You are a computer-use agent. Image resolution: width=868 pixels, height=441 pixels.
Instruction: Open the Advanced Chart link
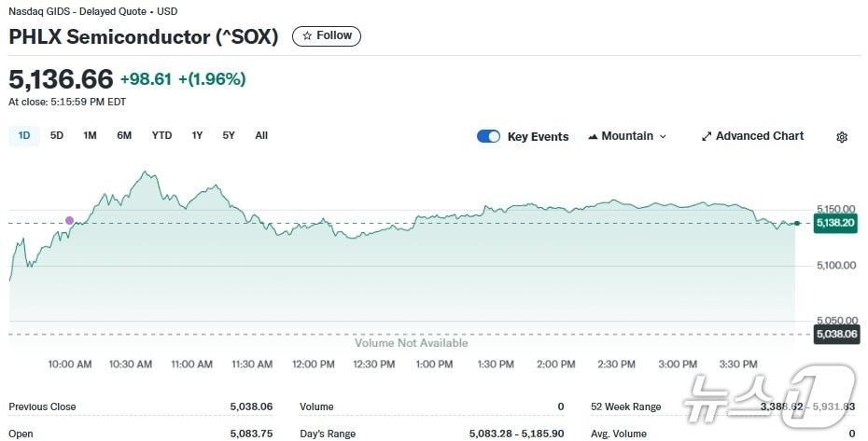759,136
